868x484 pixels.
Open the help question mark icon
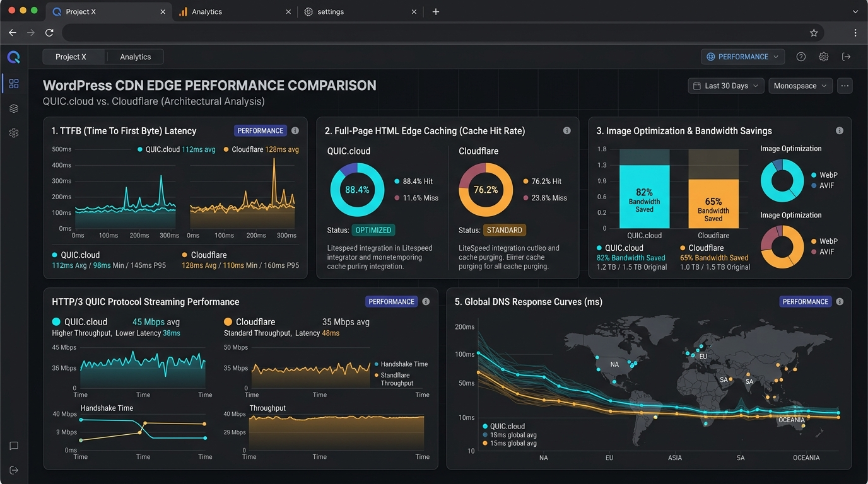(801, 57)
